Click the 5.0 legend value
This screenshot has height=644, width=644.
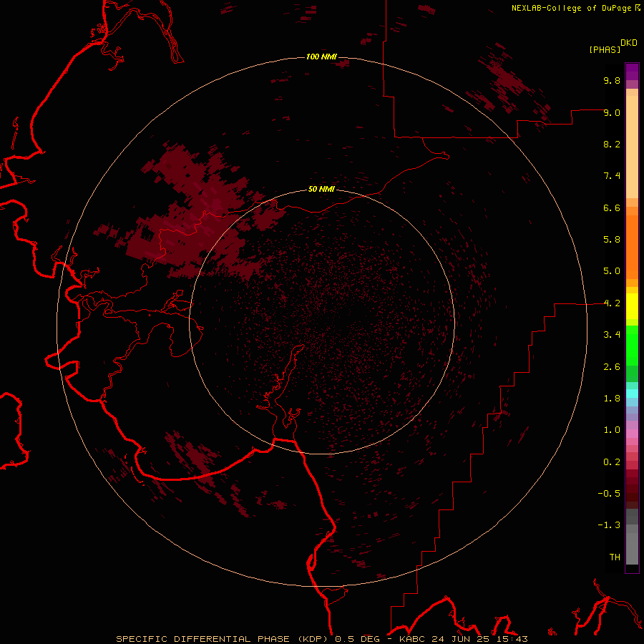tap(612, 271)
